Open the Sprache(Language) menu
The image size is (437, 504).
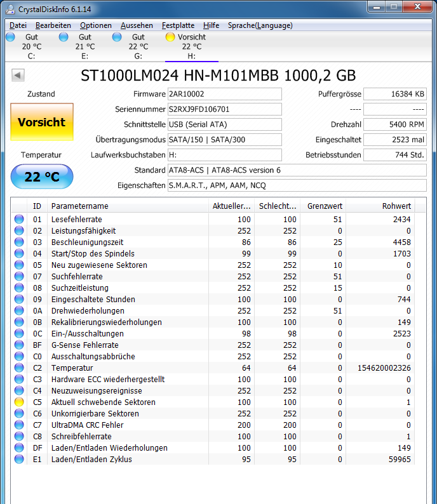click(260, 25)
